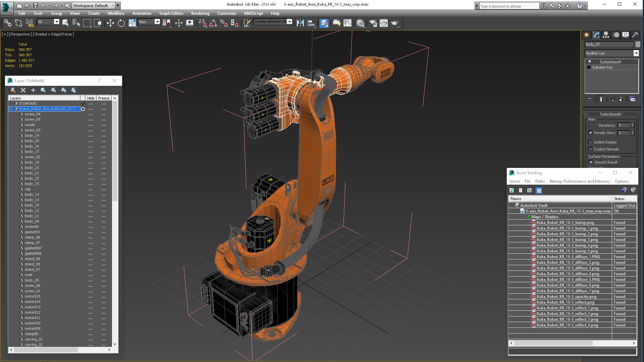Open the Select by Name tool
Screen dimensions: 644x362
(x=76, y=23)
